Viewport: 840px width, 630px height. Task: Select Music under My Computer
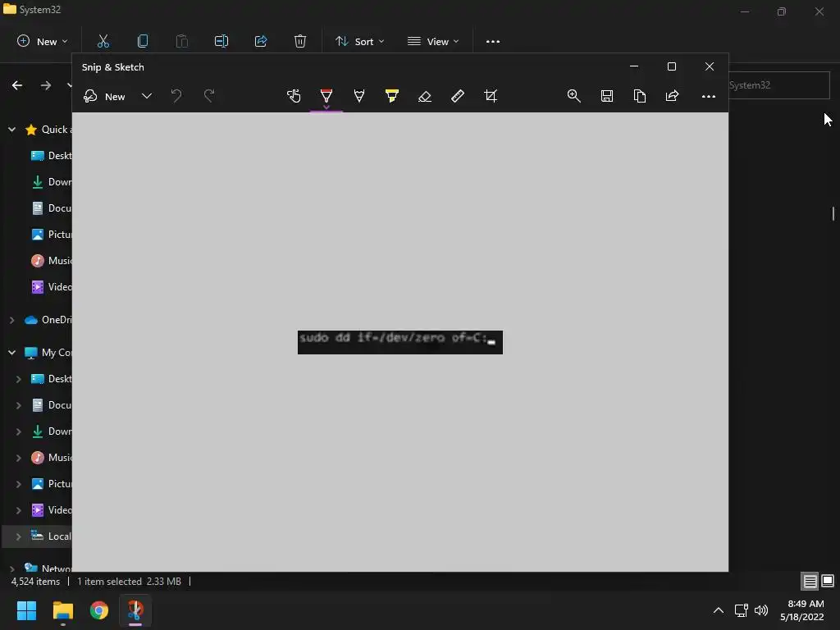51,458
